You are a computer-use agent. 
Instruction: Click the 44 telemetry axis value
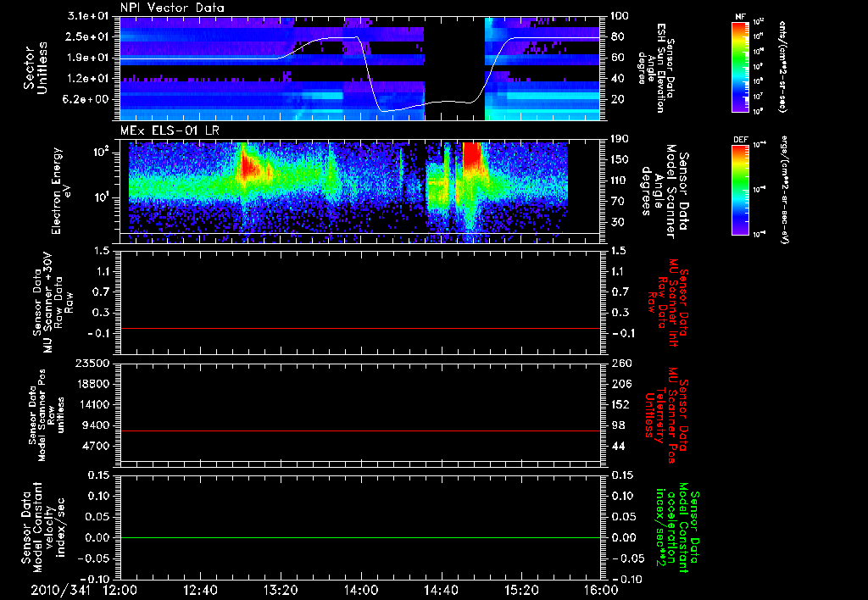point(618,447)
